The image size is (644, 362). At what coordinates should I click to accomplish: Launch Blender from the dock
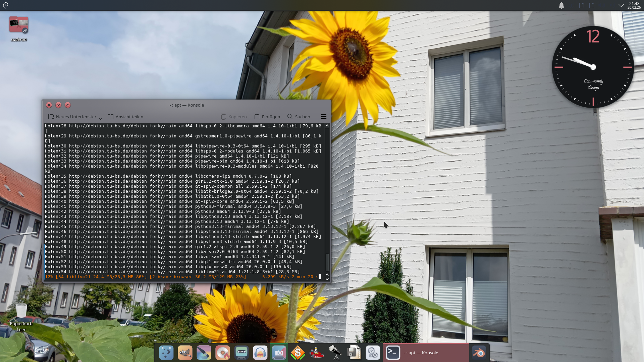coord(479,353)
